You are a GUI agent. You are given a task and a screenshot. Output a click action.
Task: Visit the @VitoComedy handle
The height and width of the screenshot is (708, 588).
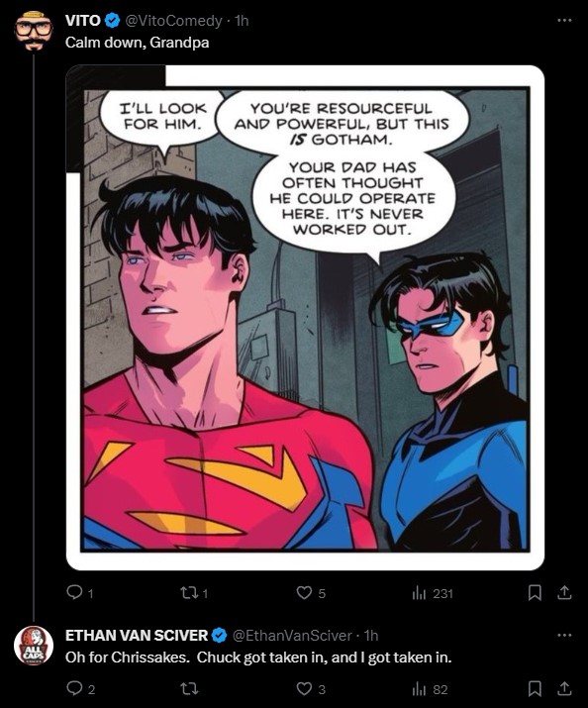(173, 21)
